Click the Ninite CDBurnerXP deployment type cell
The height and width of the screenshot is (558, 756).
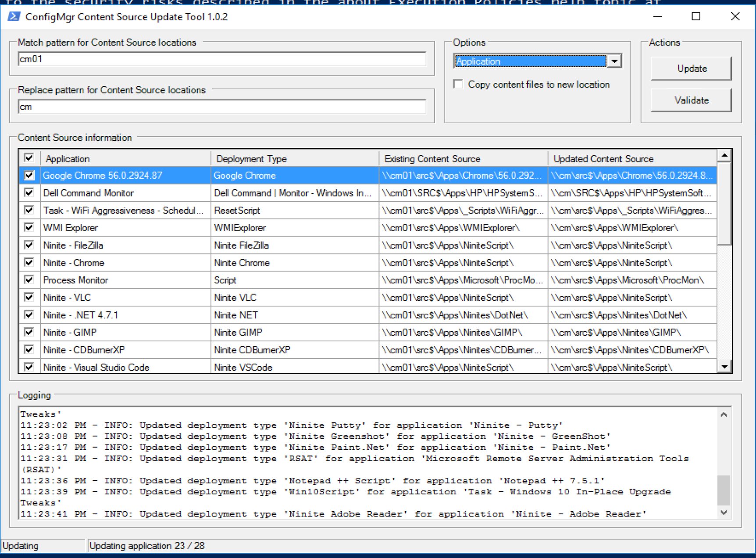coord(295,350)
